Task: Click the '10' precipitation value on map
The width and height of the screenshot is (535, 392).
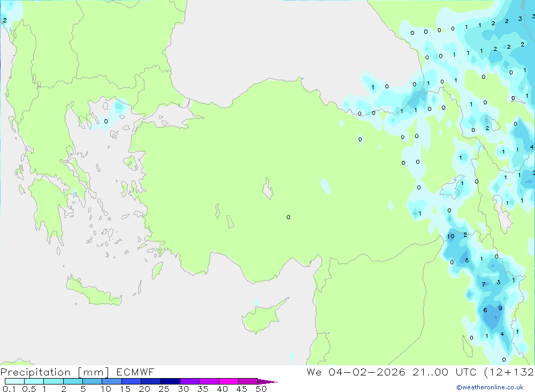Action: coord(450,236)
